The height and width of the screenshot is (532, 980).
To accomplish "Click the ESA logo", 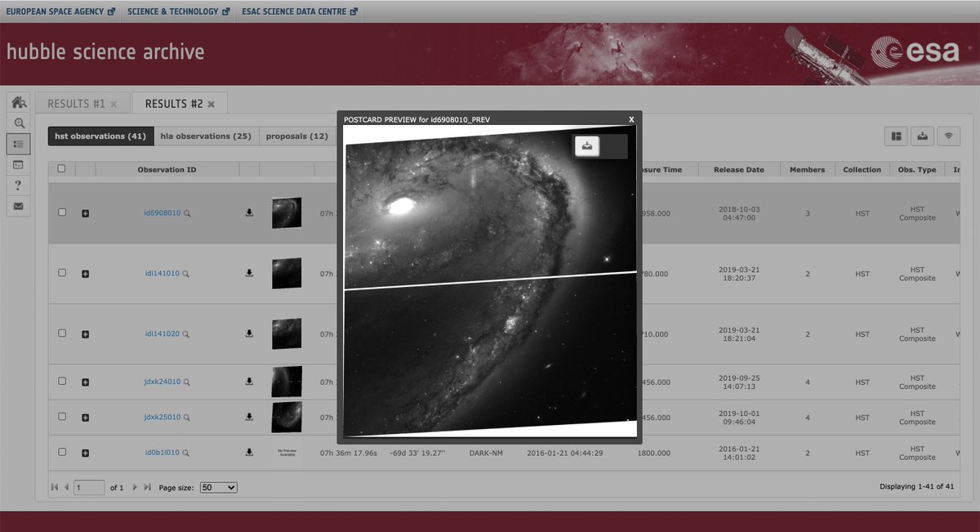I will point(915,53).
